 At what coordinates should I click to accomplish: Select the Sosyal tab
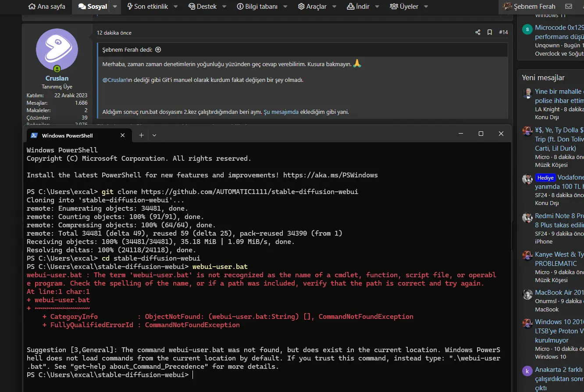(93, 7)
